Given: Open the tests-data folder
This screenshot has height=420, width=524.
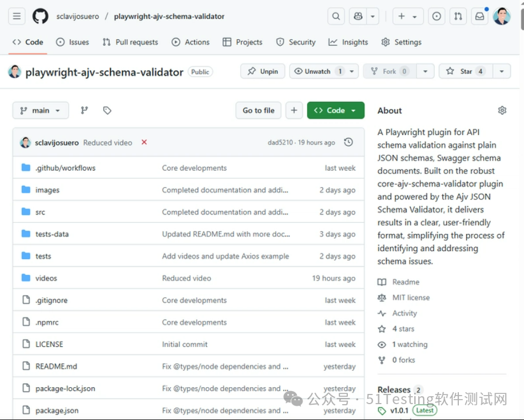Looking at the screenshot, I should click(x=52, y=234).
